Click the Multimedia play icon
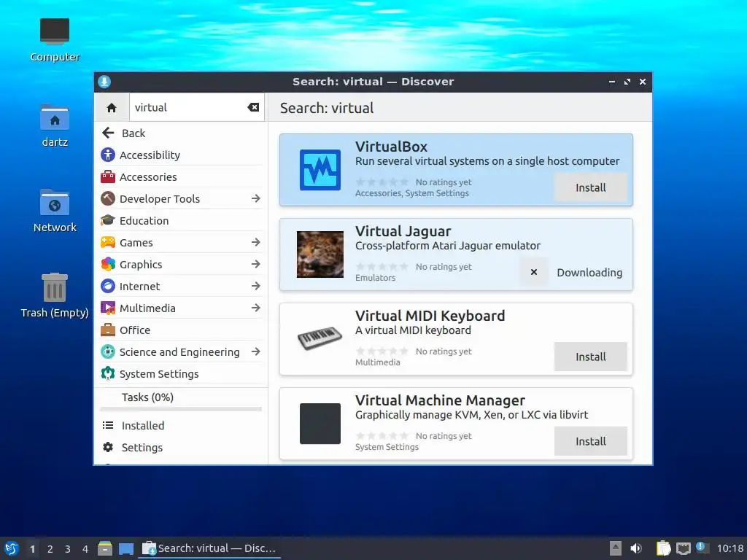747x560 pixels. (x=108, y=308)
